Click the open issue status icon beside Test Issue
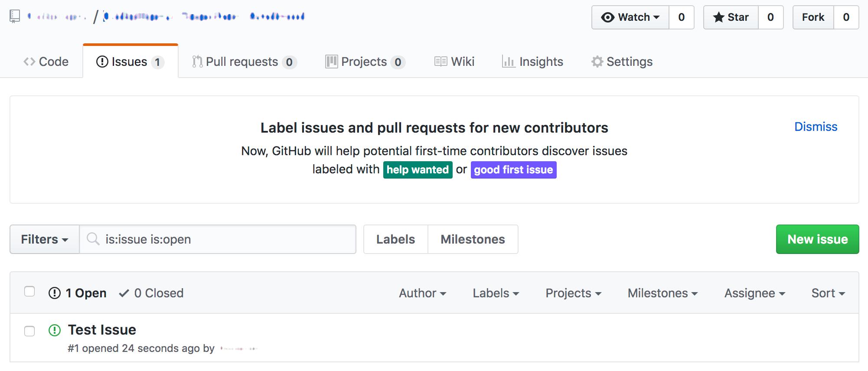Screen dimensions: 868x371 (55, 330)
